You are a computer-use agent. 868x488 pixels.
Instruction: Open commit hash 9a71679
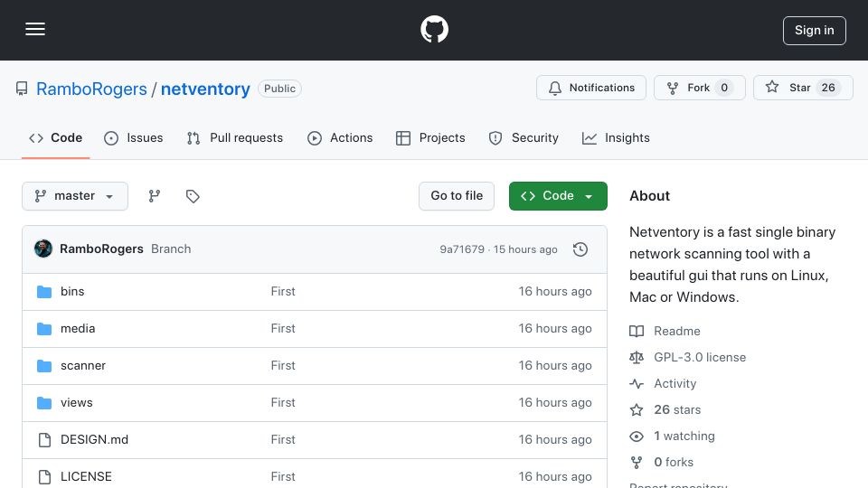pos(462,249)
